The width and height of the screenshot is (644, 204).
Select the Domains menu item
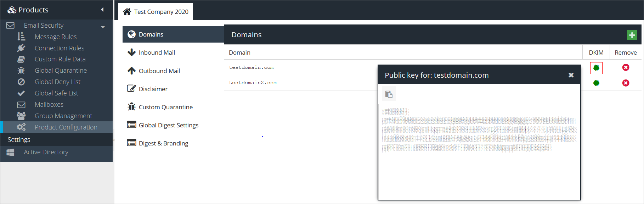pos(151,34)
